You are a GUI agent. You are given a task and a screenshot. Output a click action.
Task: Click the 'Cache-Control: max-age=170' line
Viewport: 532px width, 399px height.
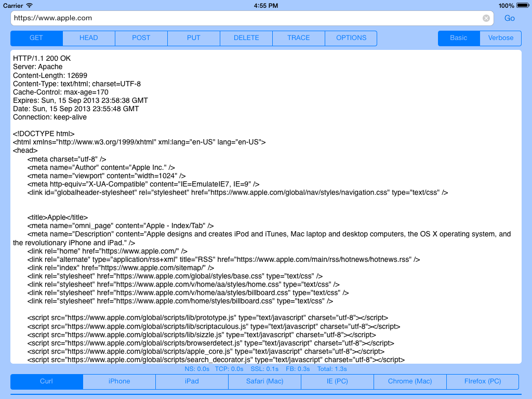point(61,92)
